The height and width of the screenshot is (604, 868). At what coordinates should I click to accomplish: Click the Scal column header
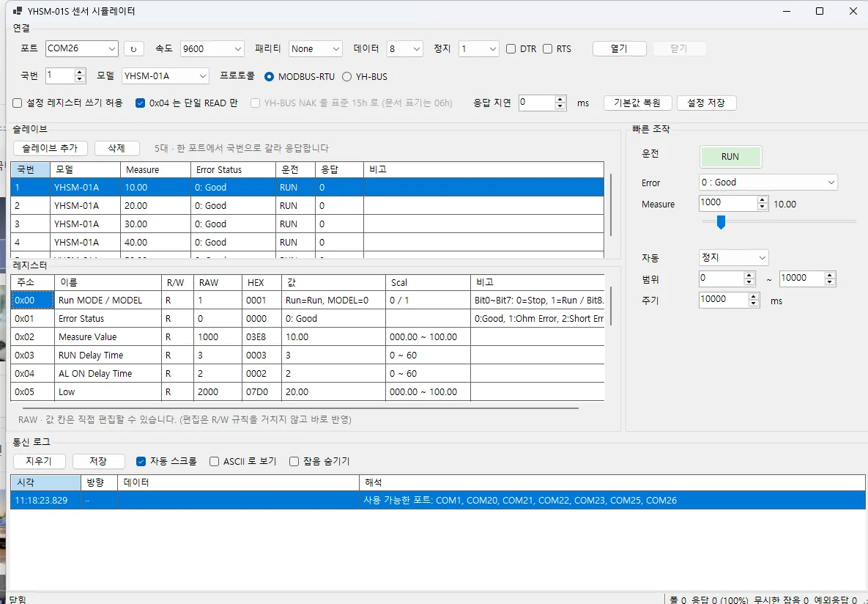[428, 283]
